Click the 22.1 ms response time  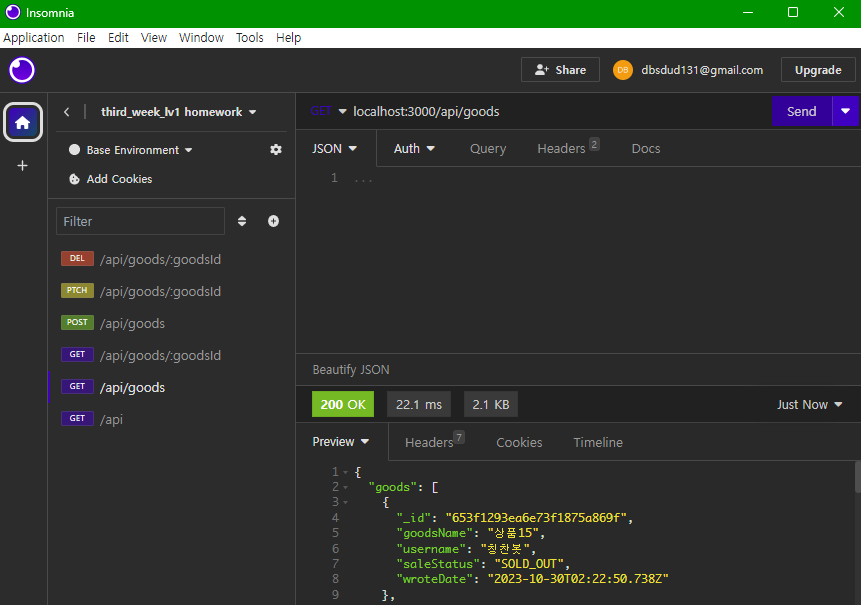click(x=419, y=404)
